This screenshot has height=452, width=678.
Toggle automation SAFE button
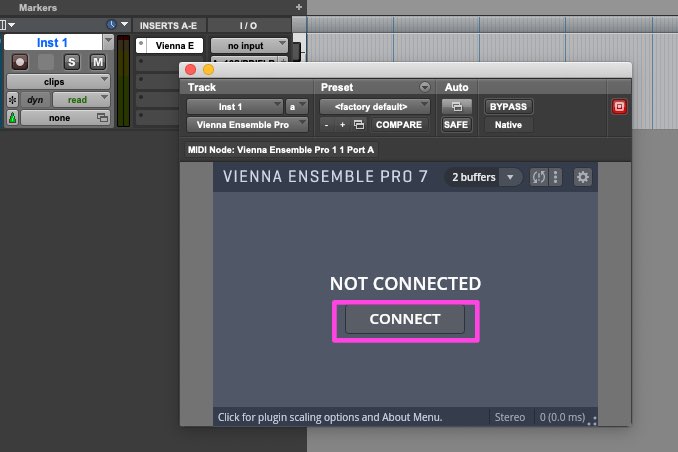(x=456, y=125)
